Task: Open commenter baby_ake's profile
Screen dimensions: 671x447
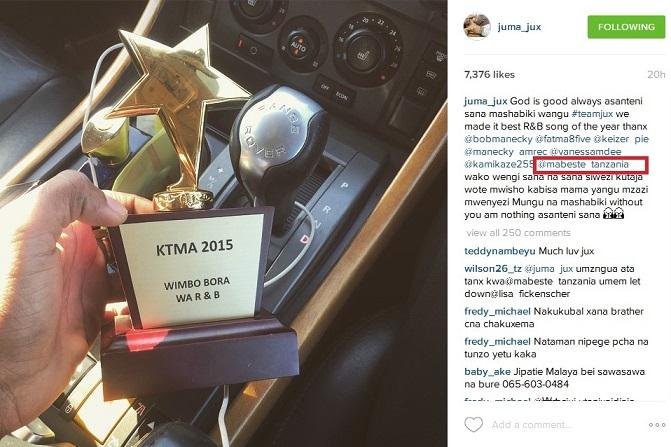Action: click(x=487, y=372)
